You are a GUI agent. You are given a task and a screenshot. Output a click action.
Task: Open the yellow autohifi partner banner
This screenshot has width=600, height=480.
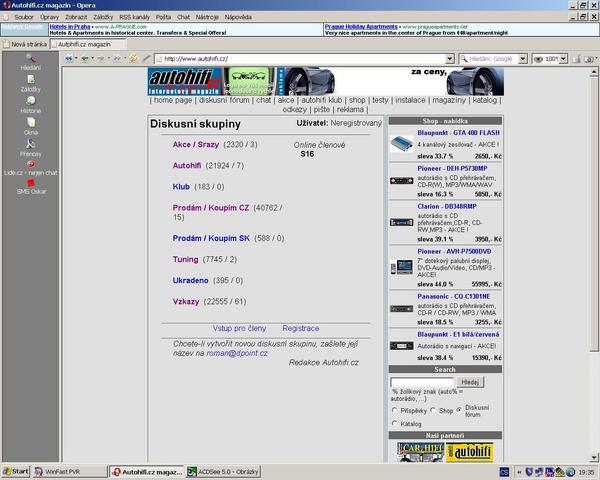click(x=470, y=452)
